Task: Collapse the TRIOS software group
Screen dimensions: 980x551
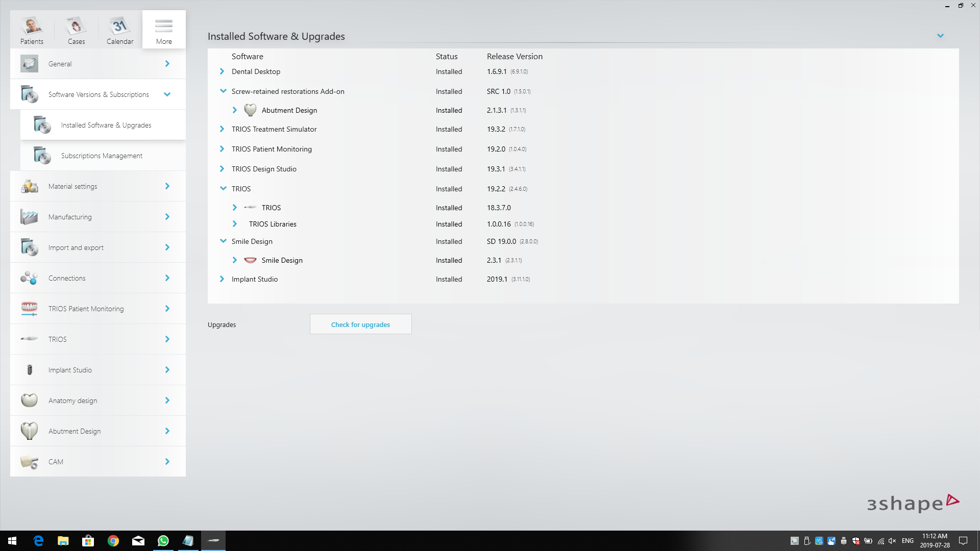Action: 223,188
